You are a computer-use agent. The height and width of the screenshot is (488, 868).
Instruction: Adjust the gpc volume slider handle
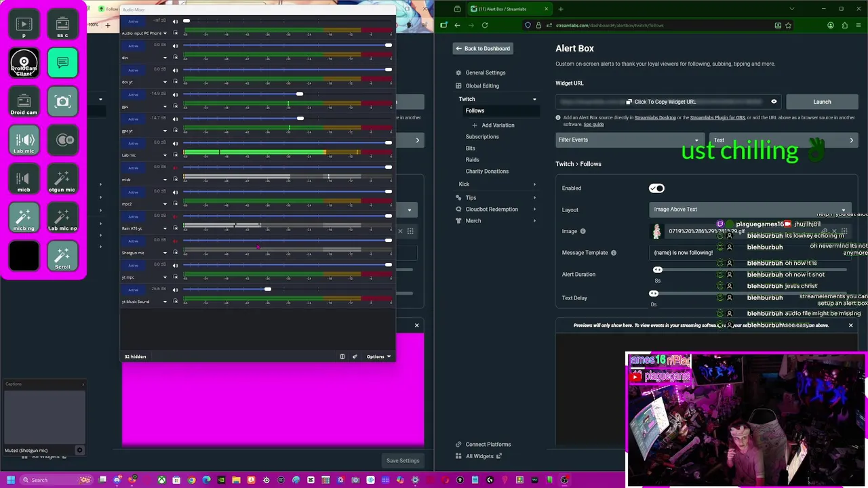tap(299, 94)
